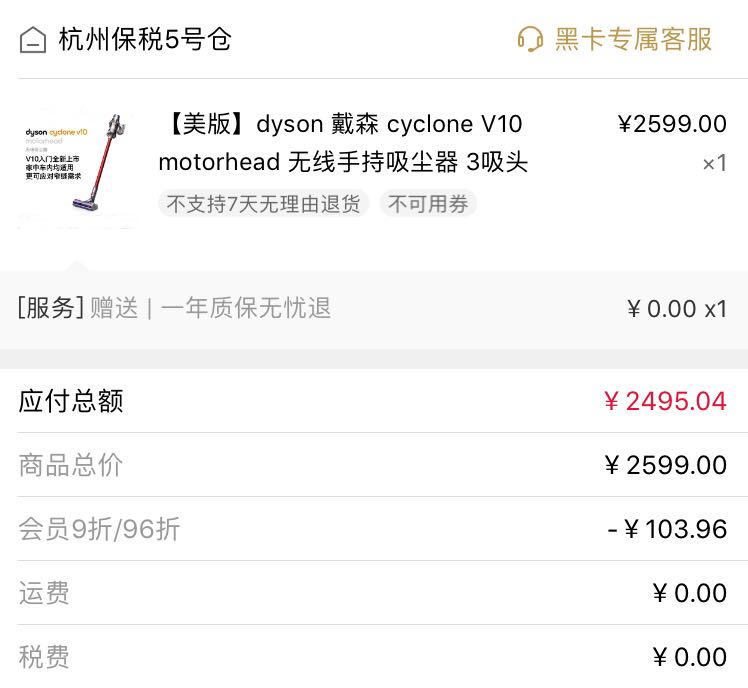This screenshot has height=688, width=748.
Task: Tap the 不可用券 tag
Action: pos(428,204)
